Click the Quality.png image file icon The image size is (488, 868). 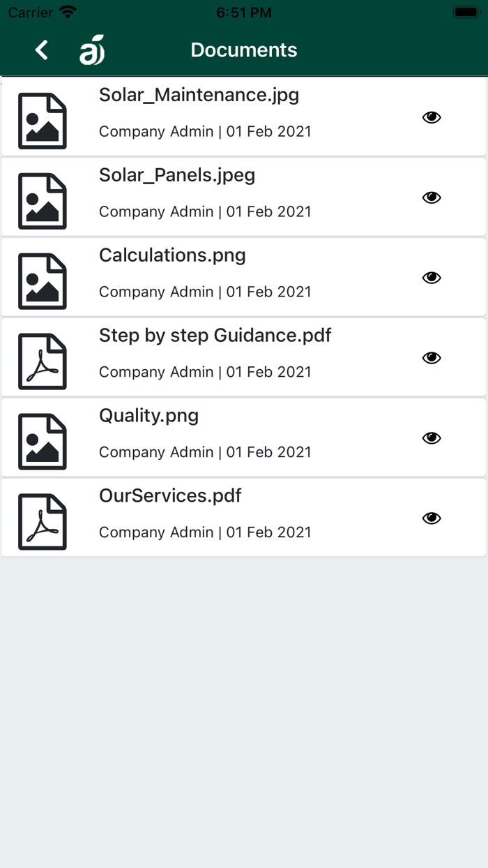coord(42,442)
